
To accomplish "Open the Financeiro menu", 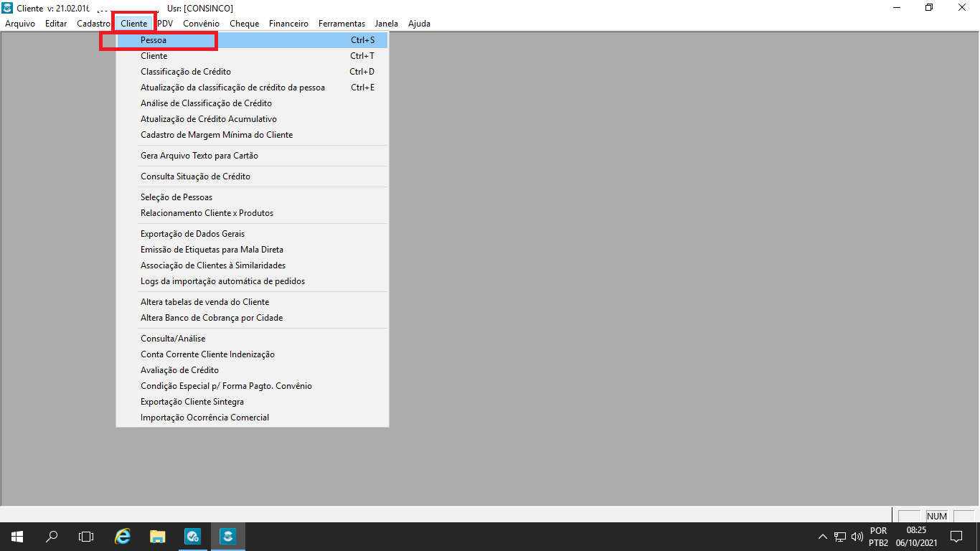I will (x=288, y=24).
